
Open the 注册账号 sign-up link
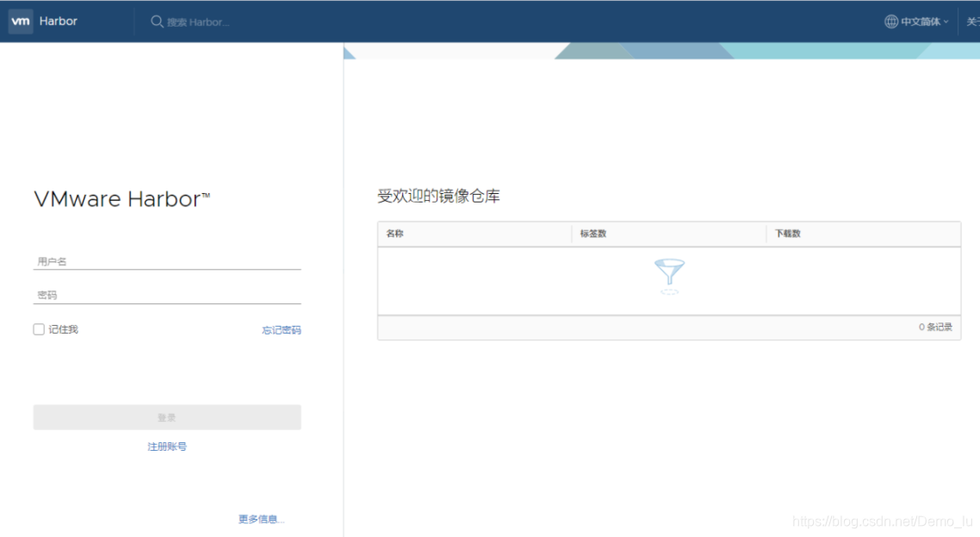click(167, 446)
